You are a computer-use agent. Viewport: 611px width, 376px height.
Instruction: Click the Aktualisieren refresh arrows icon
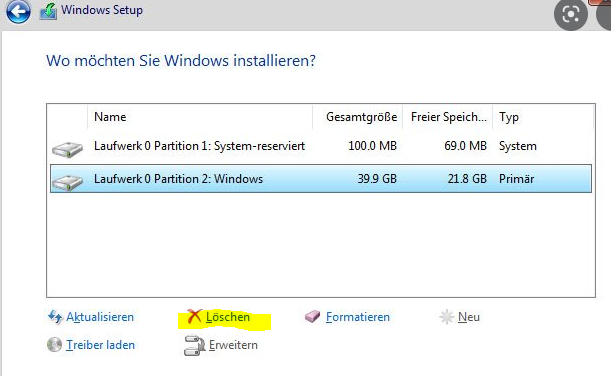click(55, 317)
